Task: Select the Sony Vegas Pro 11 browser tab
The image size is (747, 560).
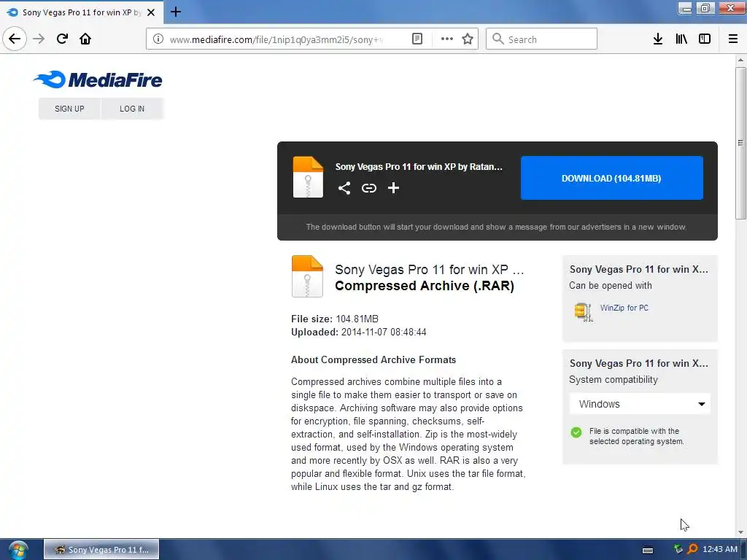Action: [82, 12]
